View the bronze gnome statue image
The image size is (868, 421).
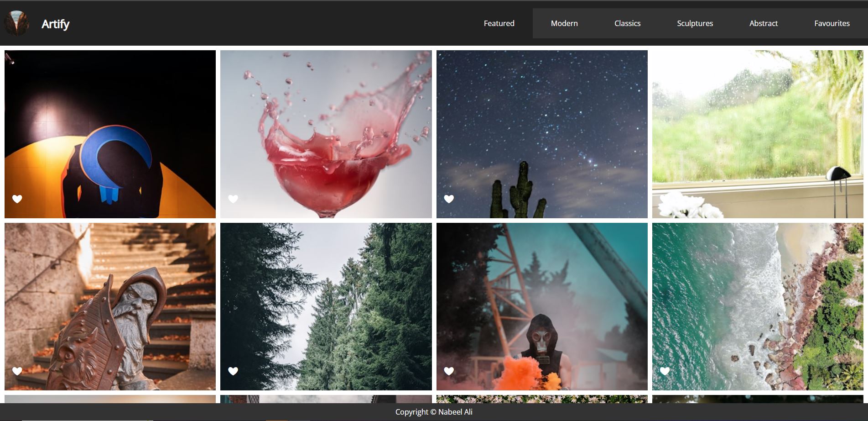pos(110,306)
